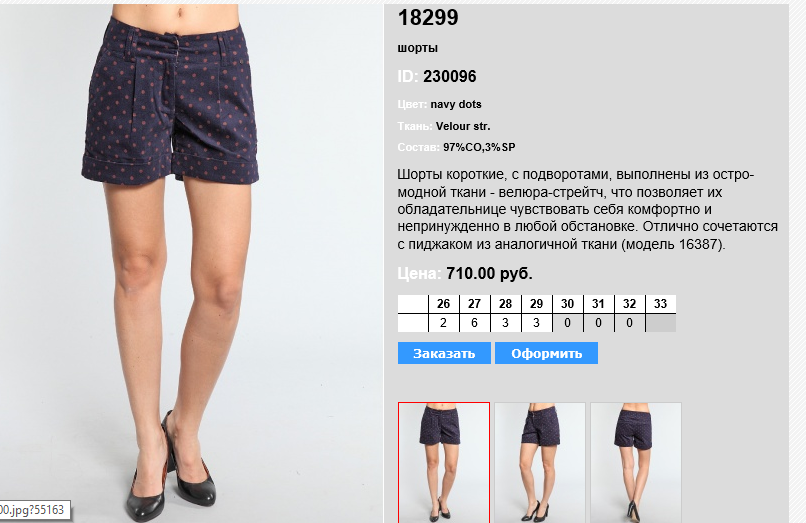Select size 28 column header
The width and height of the screenshot is (806, 523).
[505, 304]
